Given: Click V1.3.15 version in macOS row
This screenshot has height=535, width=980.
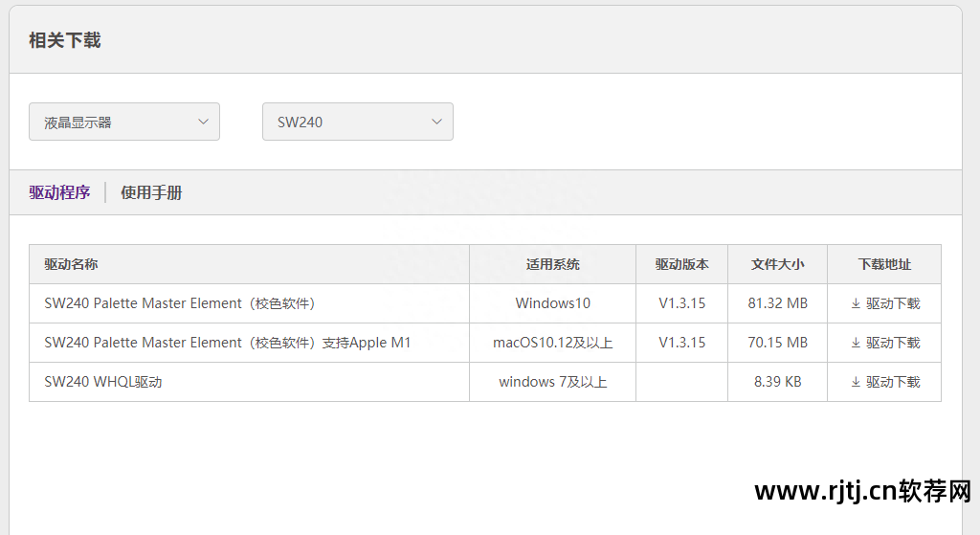Looking at the screenshot, I should [681, 343].
